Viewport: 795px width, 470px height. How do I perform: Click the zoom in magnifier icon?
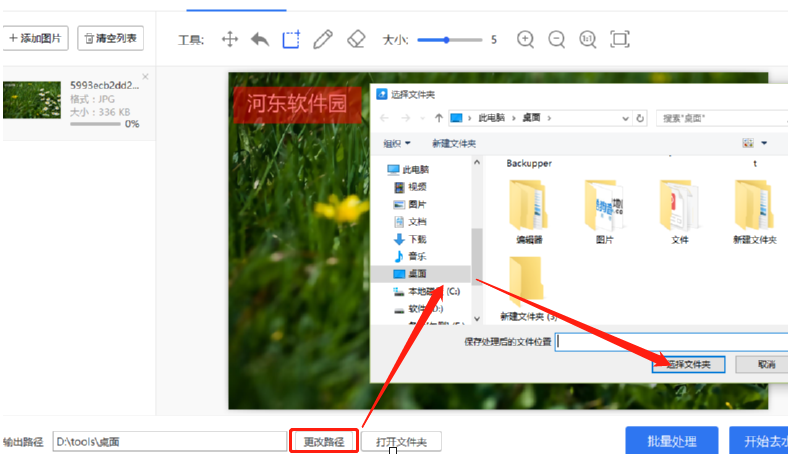tap(526, 40)
